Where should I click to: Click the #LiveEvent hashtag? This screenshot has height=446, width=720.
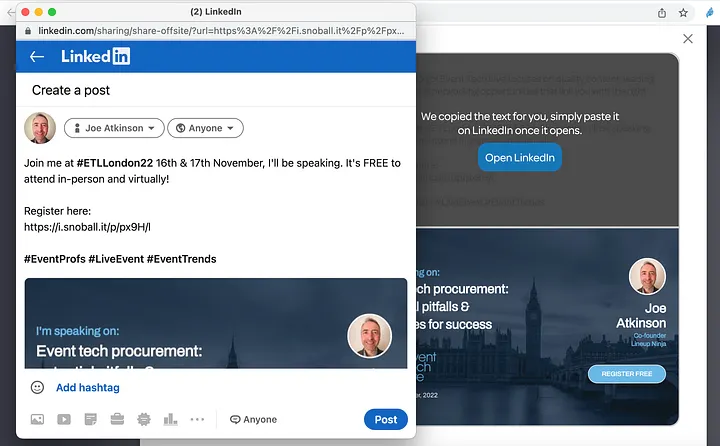(116, 259)
